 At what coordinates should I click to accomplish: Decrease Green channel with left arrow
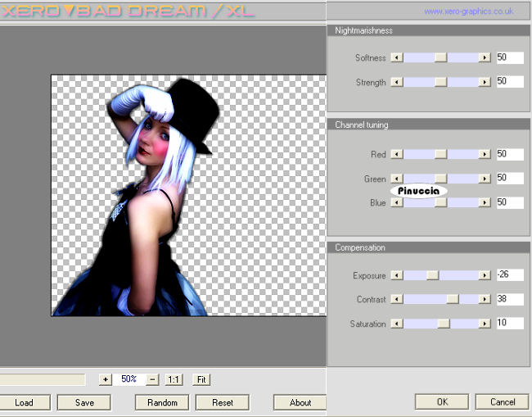tap(397, 179)
